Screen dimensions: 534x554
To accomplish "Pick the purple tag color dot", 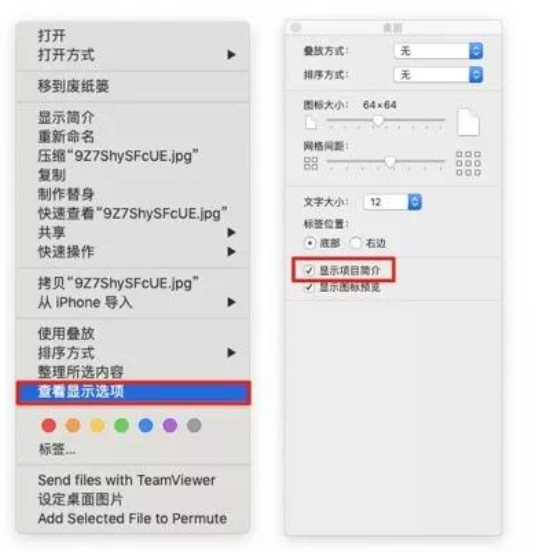I will pos(170,425).
